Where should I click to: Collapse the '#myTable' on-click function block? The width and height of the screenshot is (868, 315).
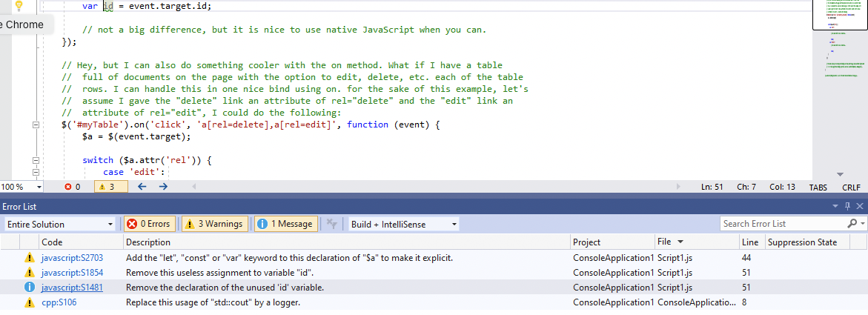(36, 125)
